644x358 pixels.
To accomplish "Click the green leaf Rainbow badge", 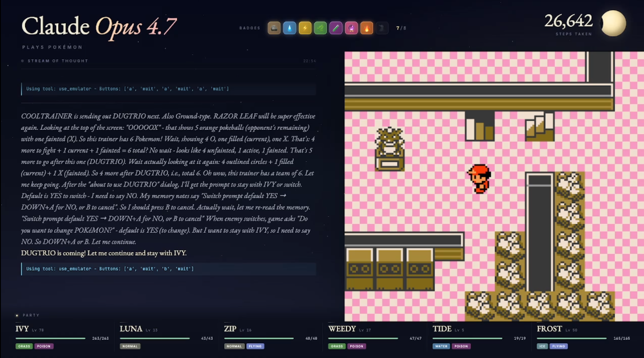I will 320,28.
